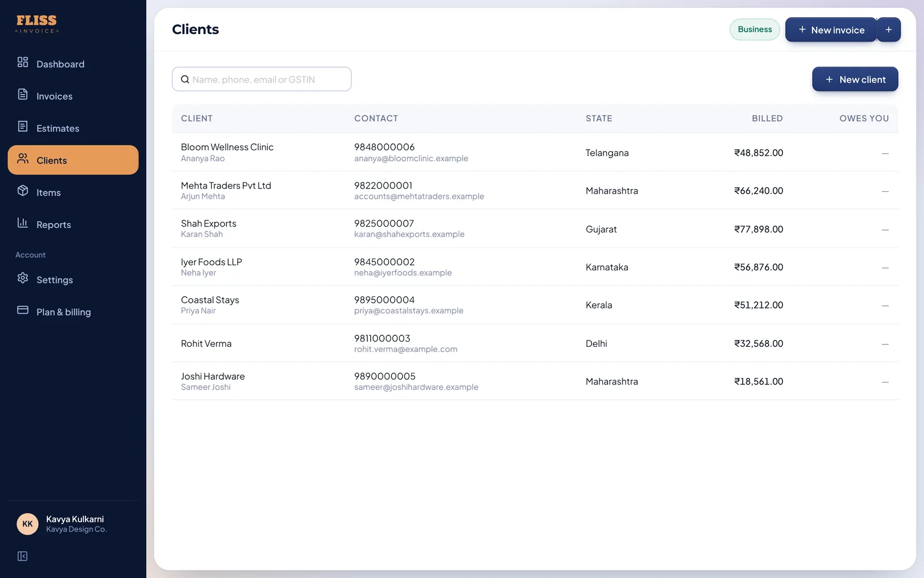Click the Settings gear icon
924x578 pixels.
click(x=23, y=278)
